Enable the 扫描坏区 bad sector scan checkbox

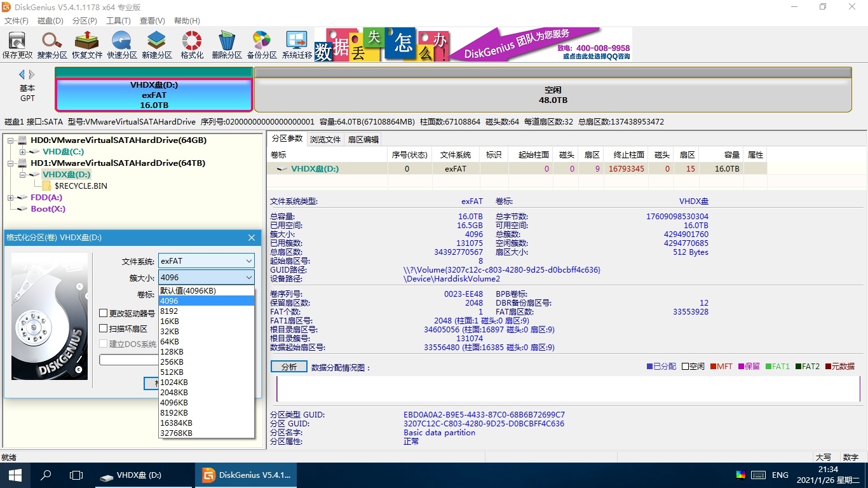104,329
